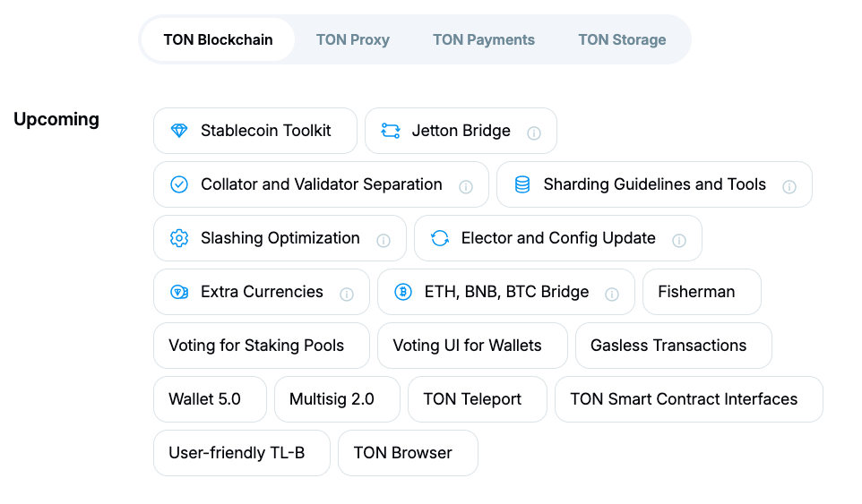Viewport: 862px width, 504px height.
Task: Click the Wallet 5.0 chip
Action: [x=205, y=399]
